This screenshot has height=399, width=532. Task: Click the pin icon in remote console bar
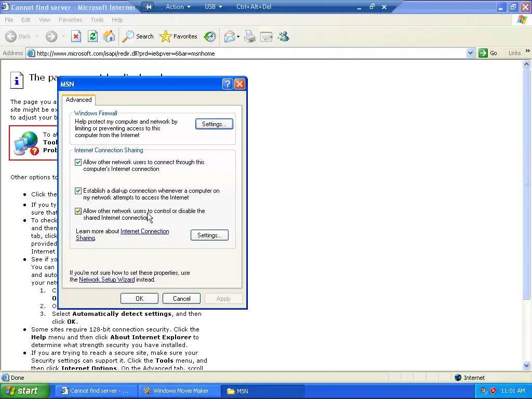pos(148,7)
